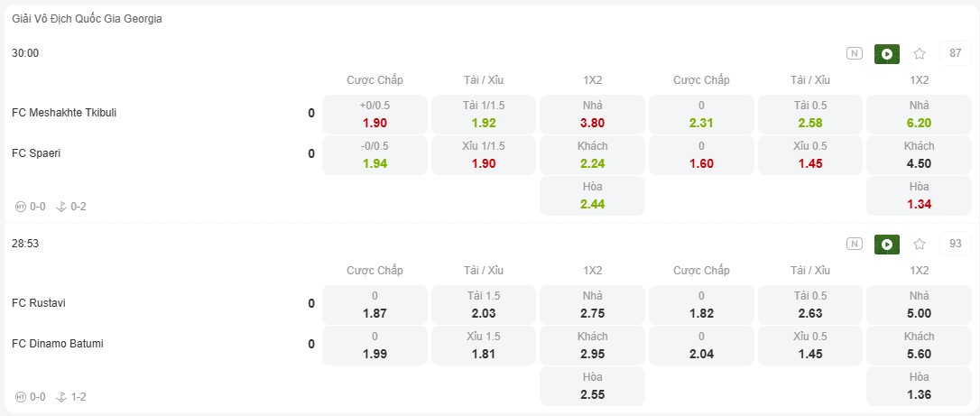Expand 93 more markets for Rustavi match
Screen dimensions: 980x416
coord(956,244)
